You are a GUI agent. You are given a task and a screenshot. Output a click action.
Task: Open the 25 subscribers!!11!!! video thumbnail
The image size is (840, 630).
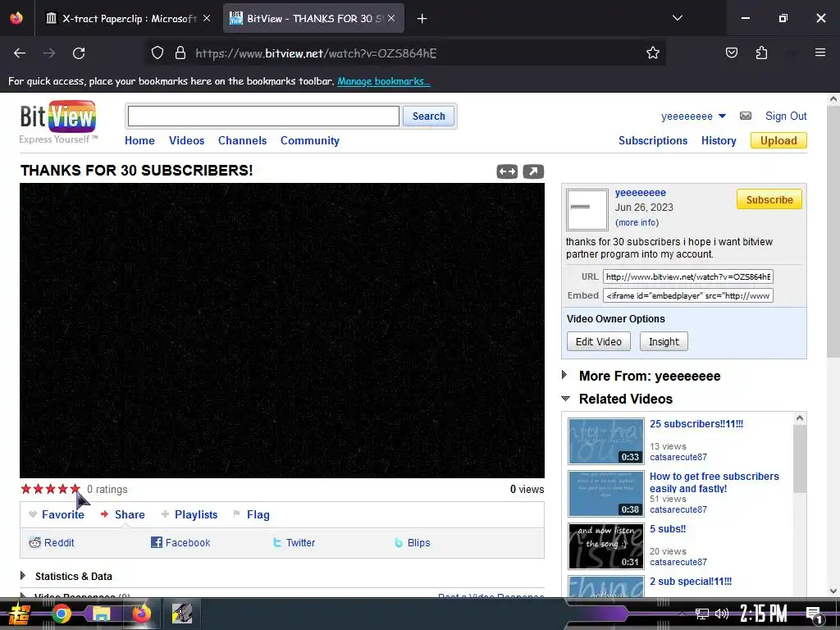[x=606, y=441]
